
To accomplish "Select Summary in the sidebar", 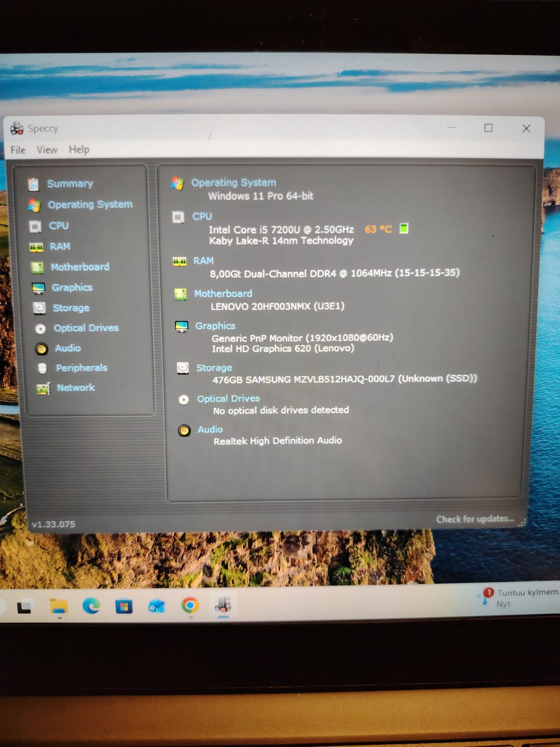I will (70, 184).
